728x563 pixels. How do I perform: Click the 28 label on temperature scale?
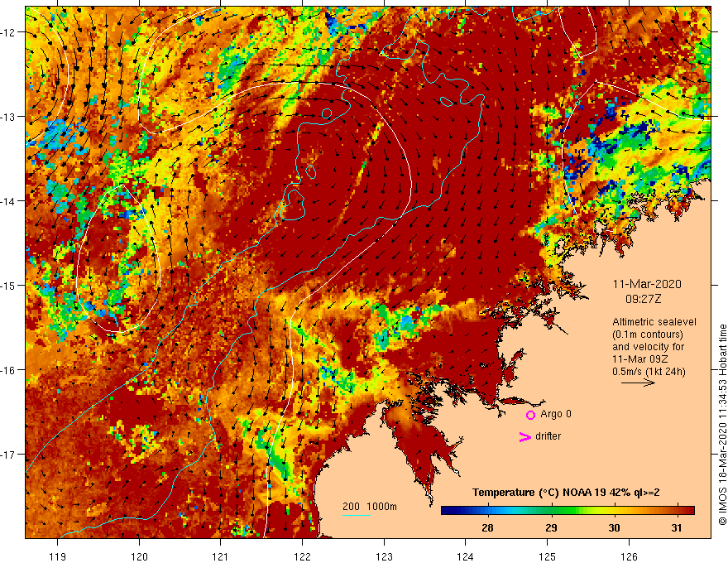coord(487,527)
